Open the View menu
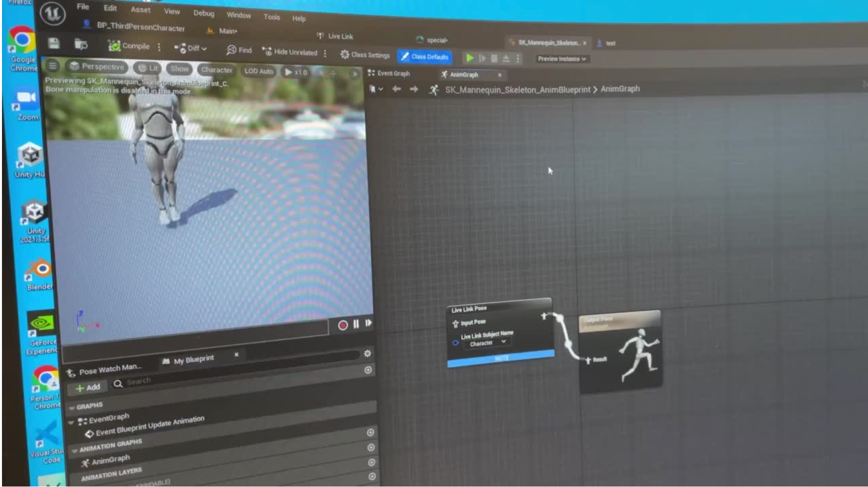 [172, 11]
